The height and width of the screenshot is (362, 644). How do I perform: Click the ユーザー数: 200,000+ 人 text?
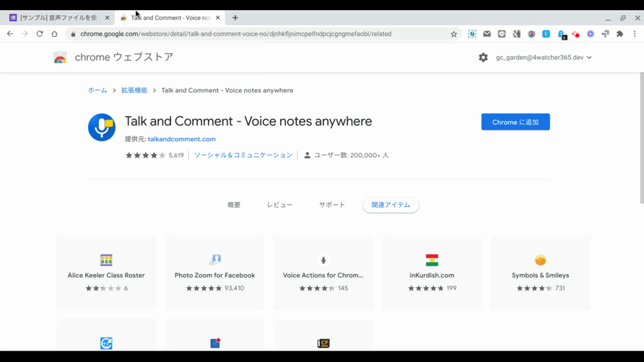tap(351, 155)
